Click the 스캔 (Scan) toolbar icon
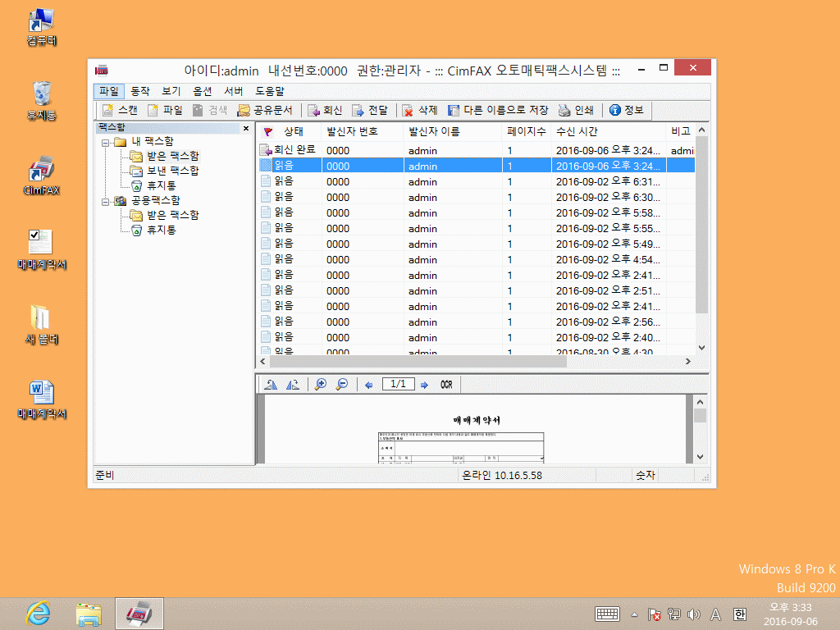 point(120,111)
